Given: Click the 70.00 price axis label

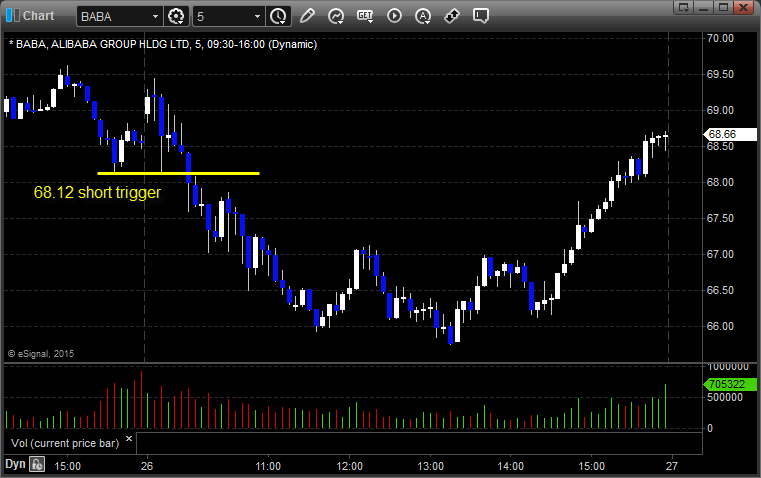Looking at the screenshot, I should point(720,38).
